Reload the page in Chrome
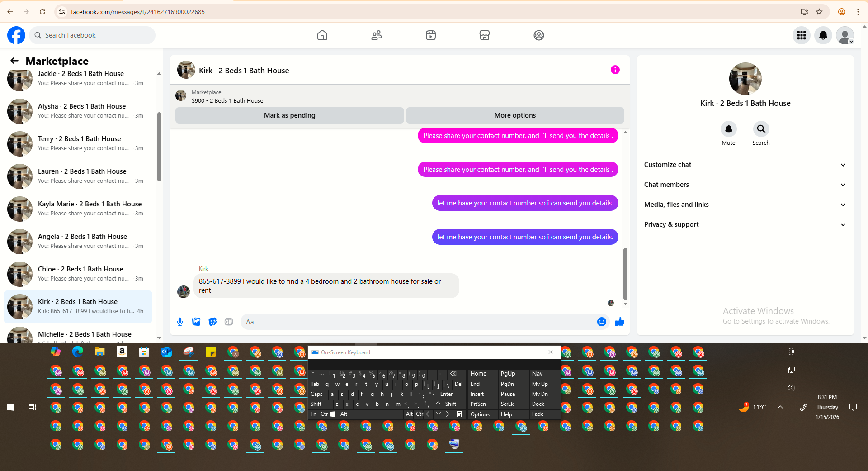Screen dimensions: 868x471 click(x=42, y=12)
